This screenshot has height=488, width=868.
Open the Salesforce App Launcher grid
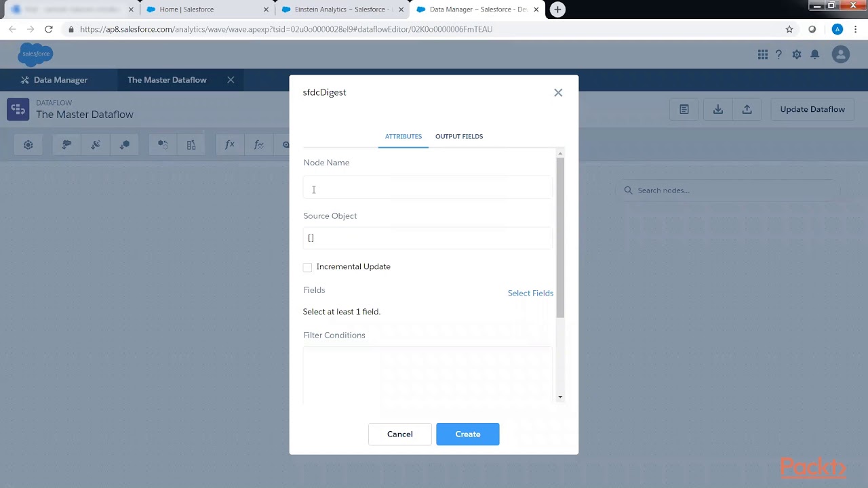click(x=763, y=54)
